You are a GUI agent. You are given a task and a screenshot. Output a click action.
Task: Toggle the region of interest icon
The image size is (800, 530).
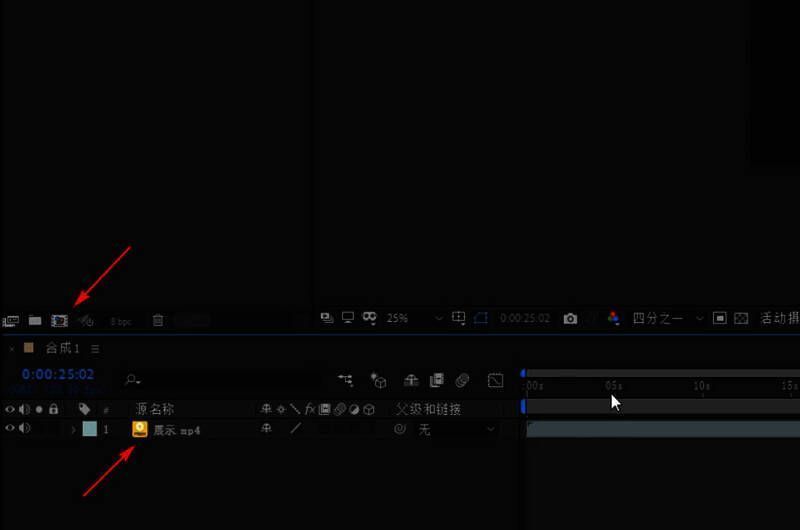point(480,318)
